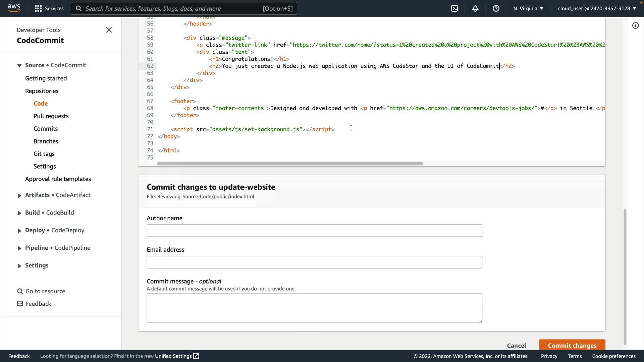644x362 pixels.
Task: Open the notifications bell
Action: [x=475, y=8]
